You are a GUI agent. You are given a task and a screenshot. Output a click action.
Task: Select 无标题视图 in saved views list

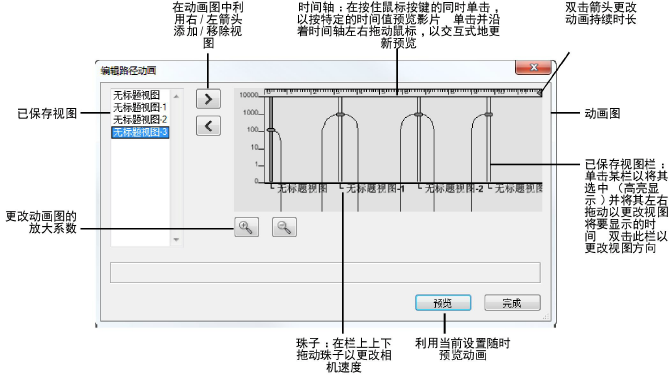coord(136,95)
